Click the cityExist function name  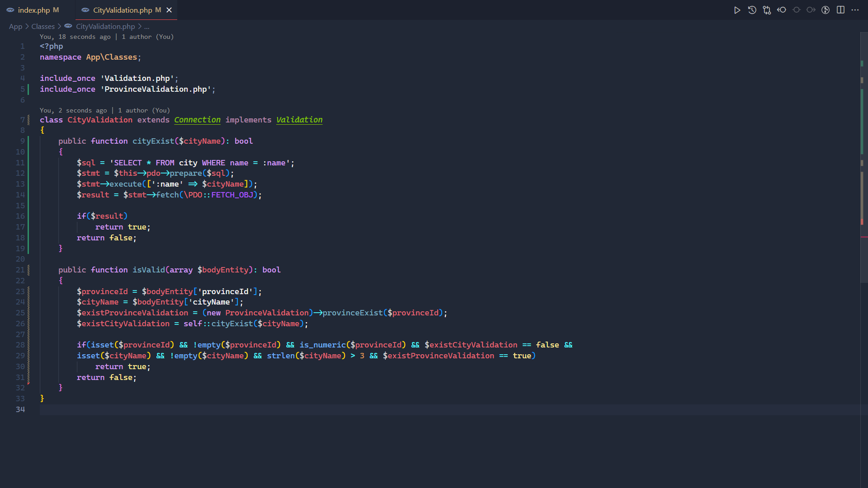pos(153,141)
